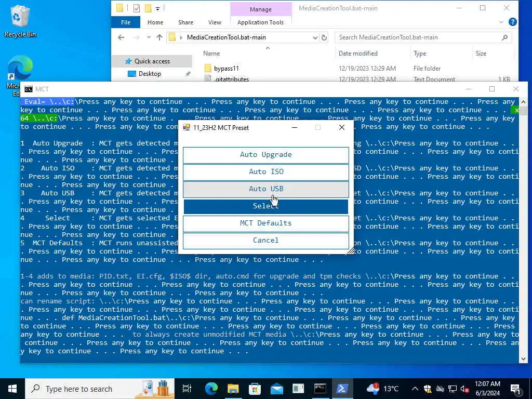Viewport: 532px width, 399px height.
Task: Go forward in File Explorer navigation
Action: coord(137,37)
